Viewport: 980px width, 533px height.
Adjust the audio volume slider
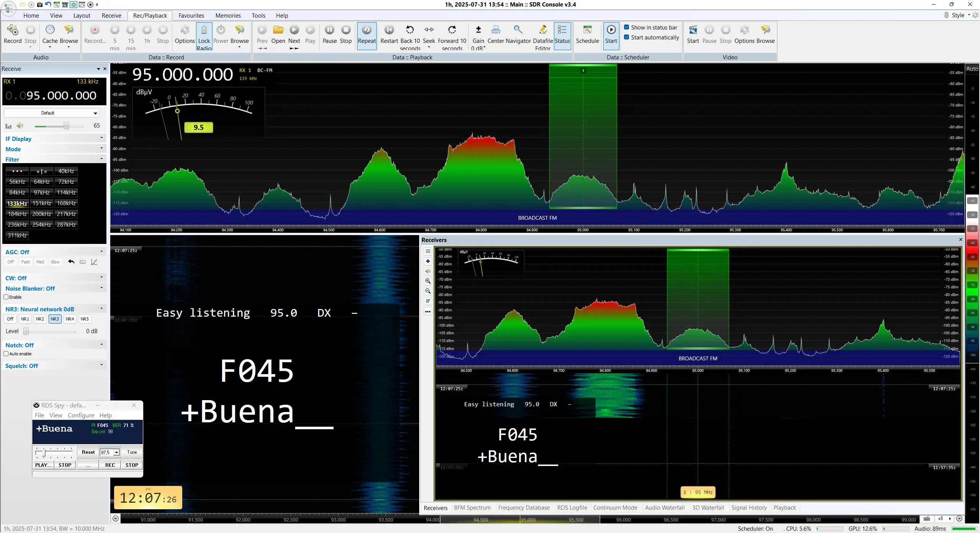(x=66, y=126)
